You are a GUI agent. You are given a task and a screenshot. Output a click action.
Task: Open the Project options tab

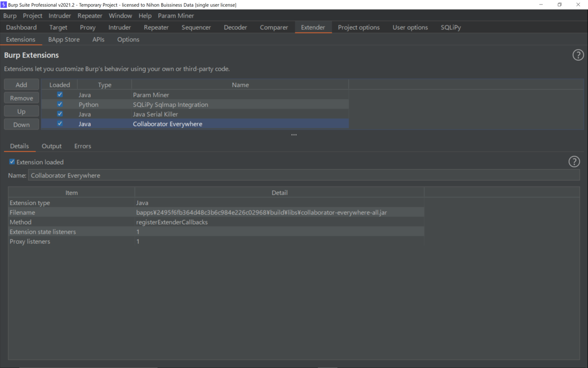point(359,27)
